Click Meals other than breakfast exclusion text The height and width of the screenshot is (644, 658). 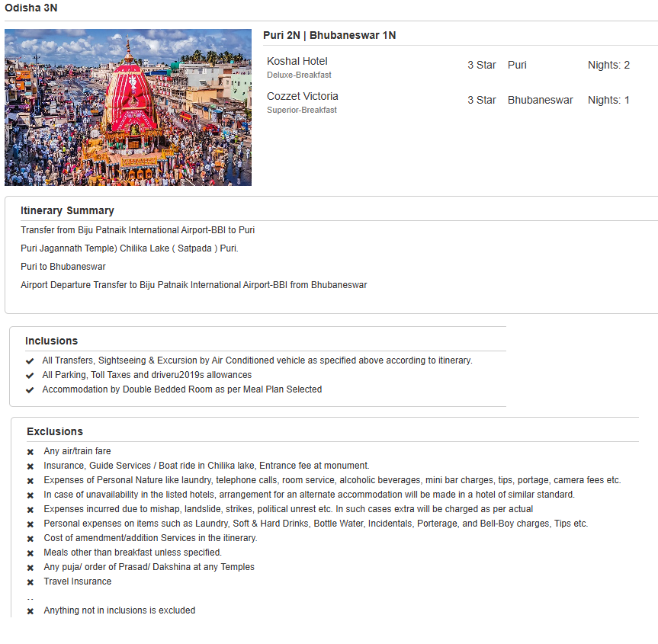(x=133, y=553)
